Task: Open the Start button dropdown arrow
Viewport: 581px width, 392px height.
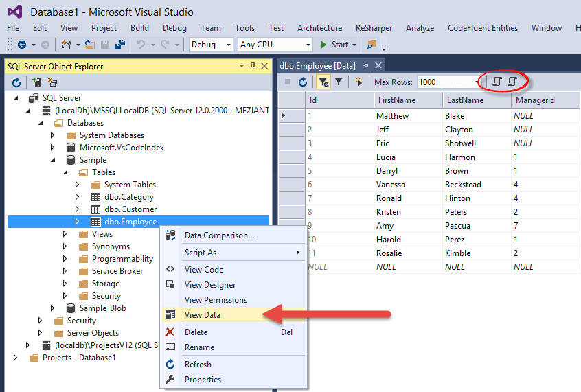Action: [354, 45]
